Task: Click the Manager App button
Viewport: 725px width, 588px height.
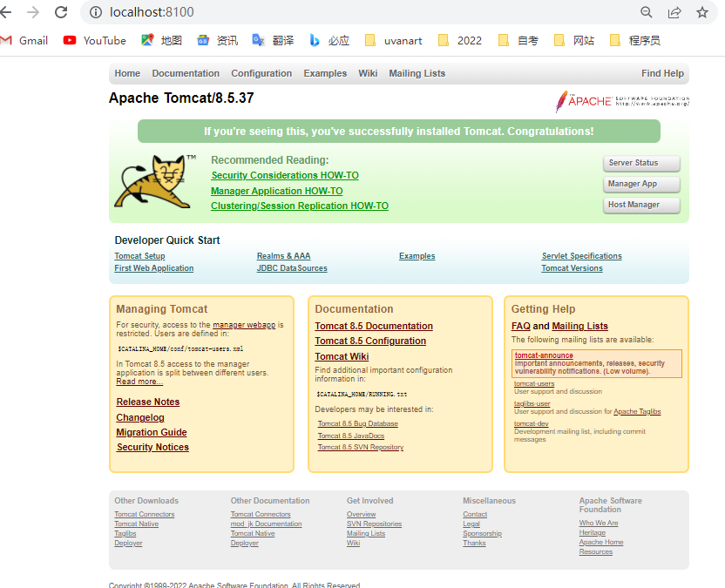Action: coord(641,184)
